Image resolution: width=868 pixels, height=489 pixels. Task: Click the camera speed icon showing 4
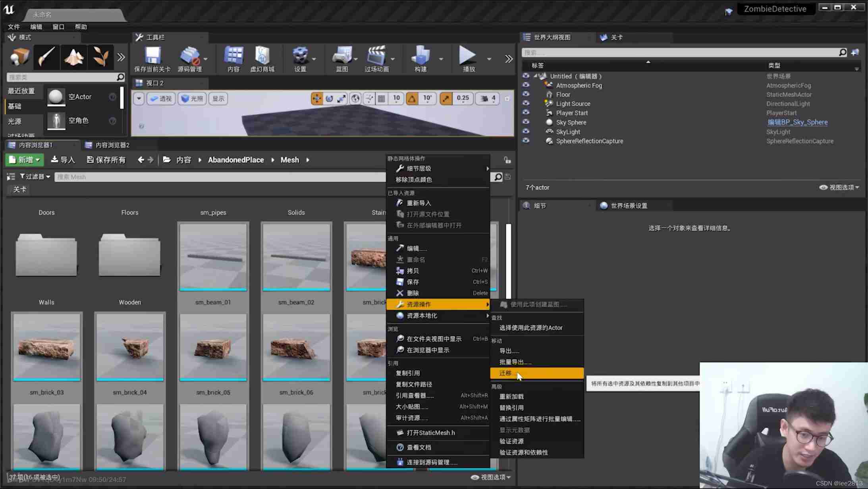pos(488,98)
